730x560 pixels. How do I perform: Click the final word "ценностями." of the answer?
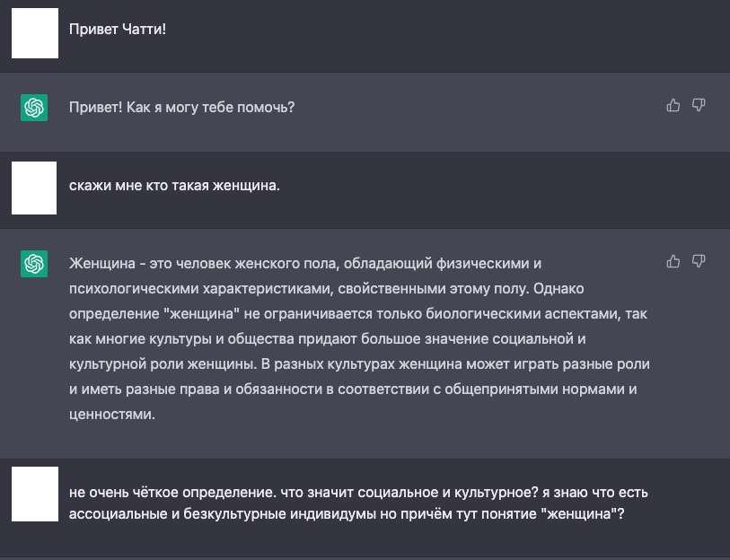click(x=111, y=415)
